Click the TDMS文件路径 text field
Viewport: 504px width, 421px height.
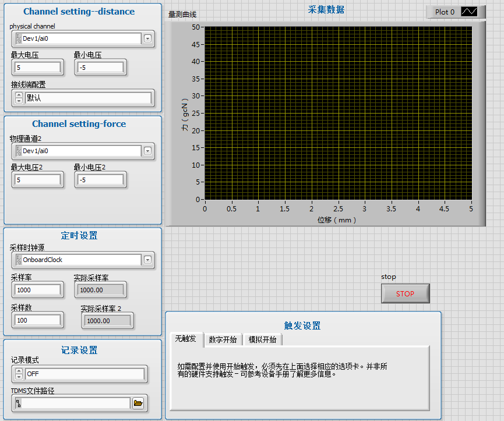point(76,404)
